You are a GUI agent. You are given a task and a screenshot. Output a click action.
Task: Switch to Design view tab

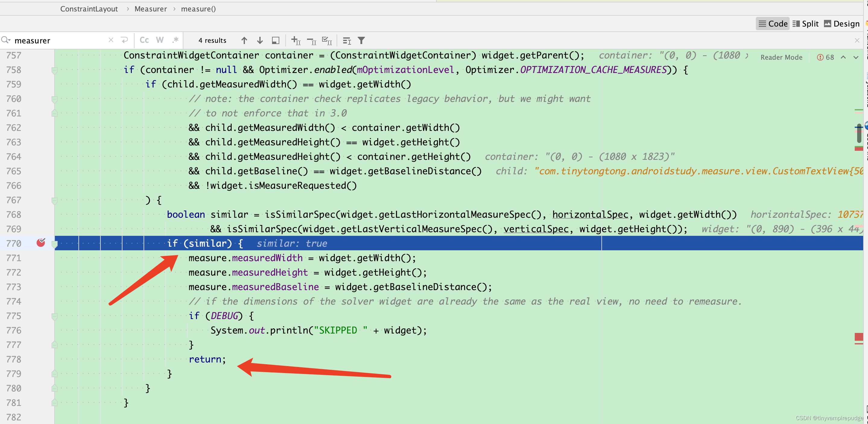(x=842, y=24)
